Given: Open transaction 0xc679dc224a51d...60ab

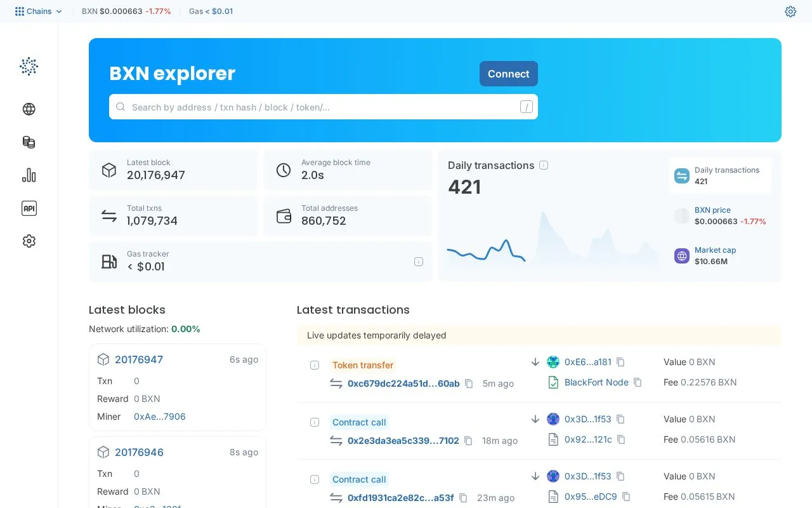Looking at the screenshot, I should tap(403, 384).
